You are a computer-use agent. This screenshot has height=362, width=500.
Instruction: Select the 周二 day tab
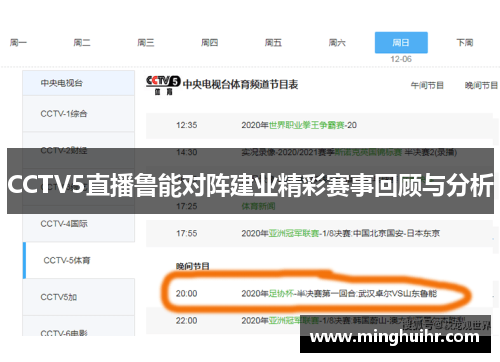(x=82, y=43)
